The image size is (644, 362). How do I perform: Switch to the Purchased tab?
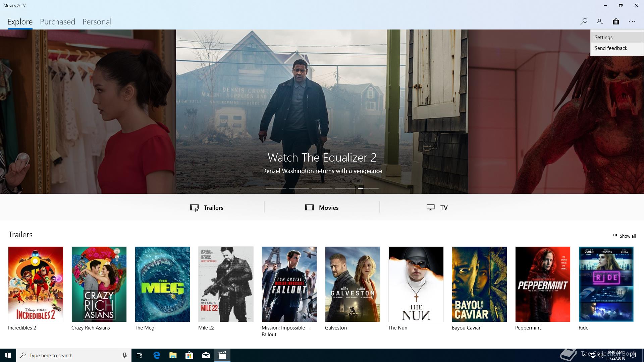pyautogui.click(x=57, y=22)
